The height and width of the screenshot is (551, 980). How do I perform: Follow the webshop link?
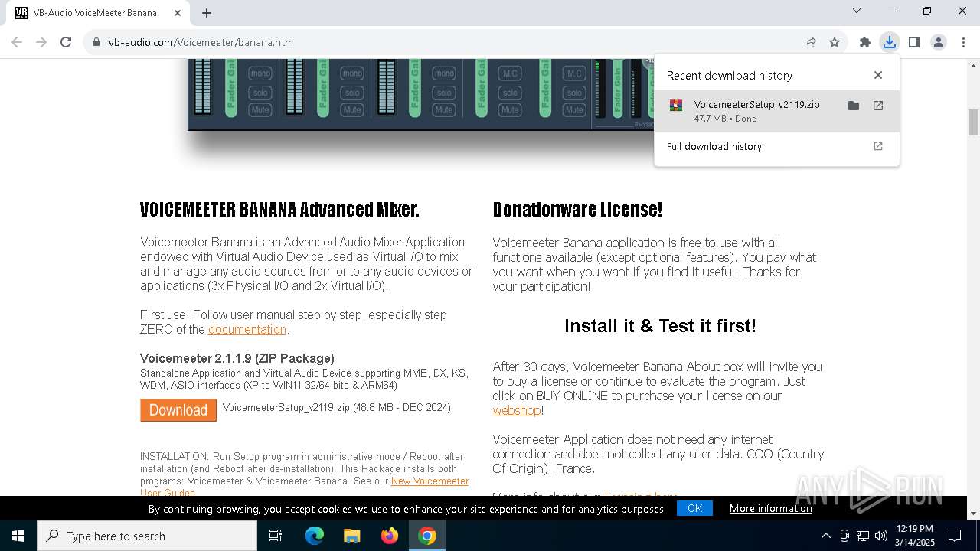tap(517, 410)
